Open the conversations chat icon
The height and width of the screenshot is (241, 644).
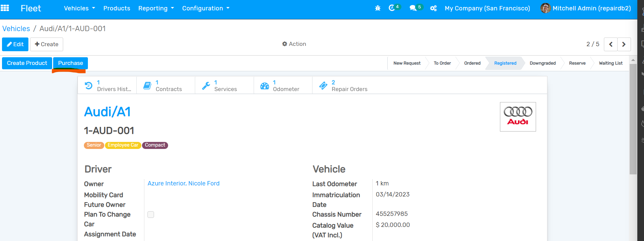pyautogui.click(x=413, y=8)
